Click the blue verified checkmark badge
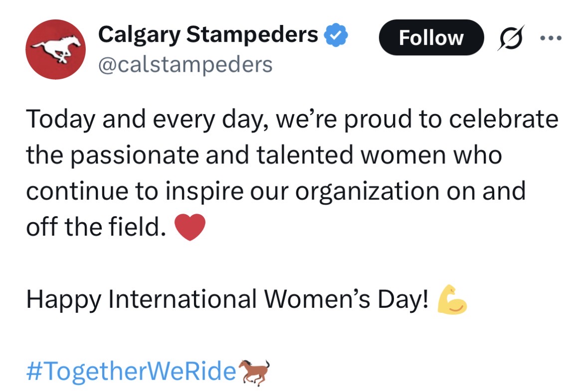588x392 pixels. (337, 35)
